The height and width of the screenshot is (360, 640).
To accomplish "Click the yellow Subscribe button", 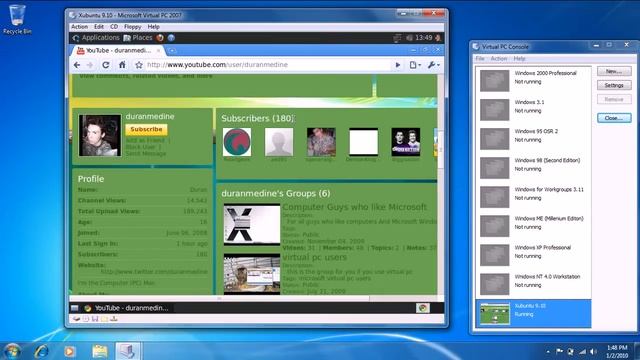I will pos(146,129).
